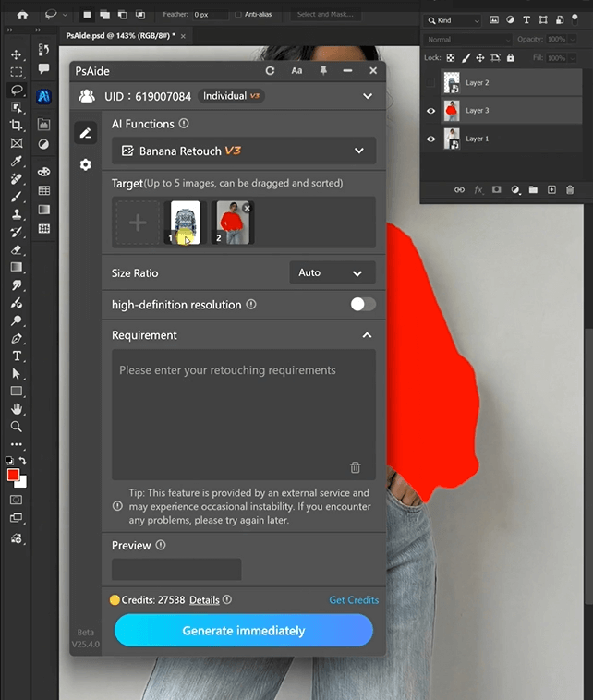The image size is (593, 700).
Task: Select the Rectangular Marquee tool
Action: click(x=17, y=72)
